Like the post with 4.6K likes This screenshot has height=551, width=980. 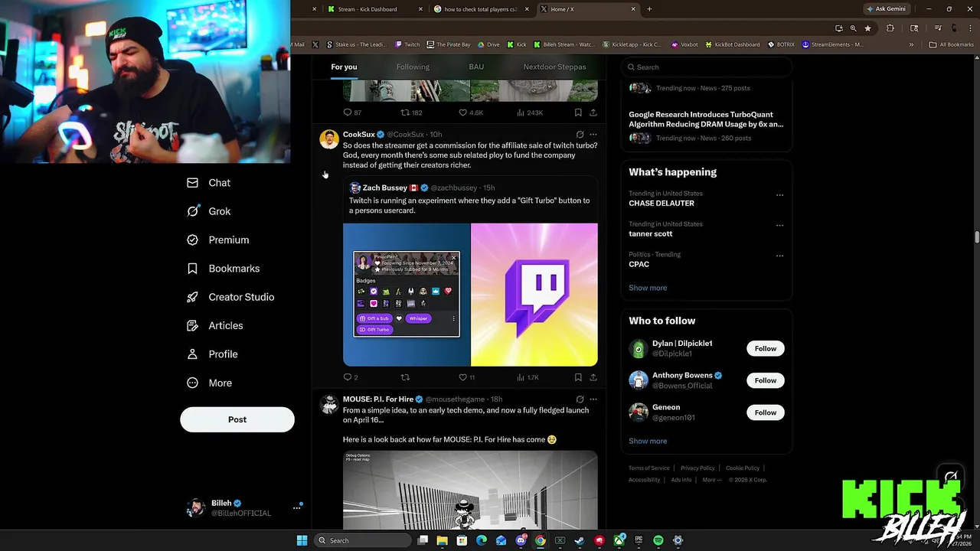click(470, 112)
